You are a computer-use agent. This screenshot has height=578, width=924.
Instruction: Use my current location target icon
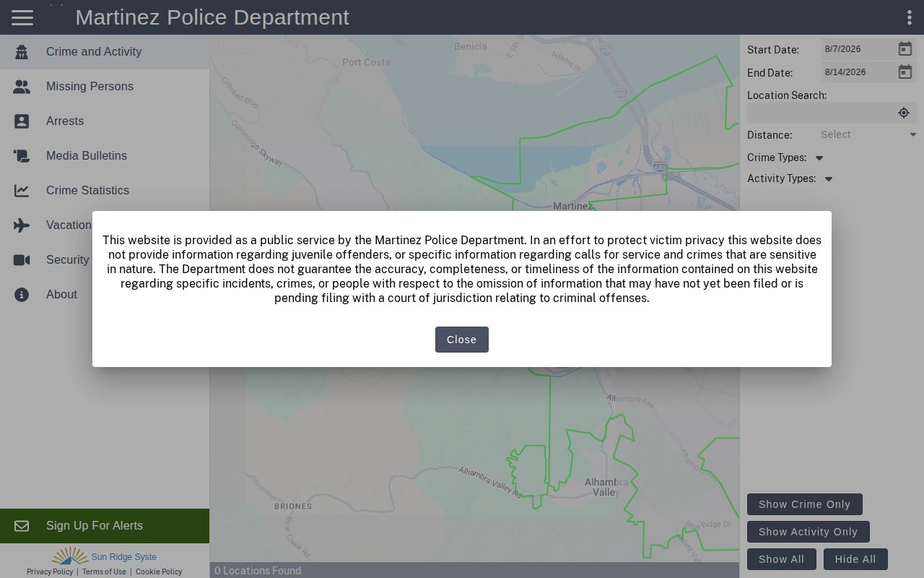pos(903,113)
